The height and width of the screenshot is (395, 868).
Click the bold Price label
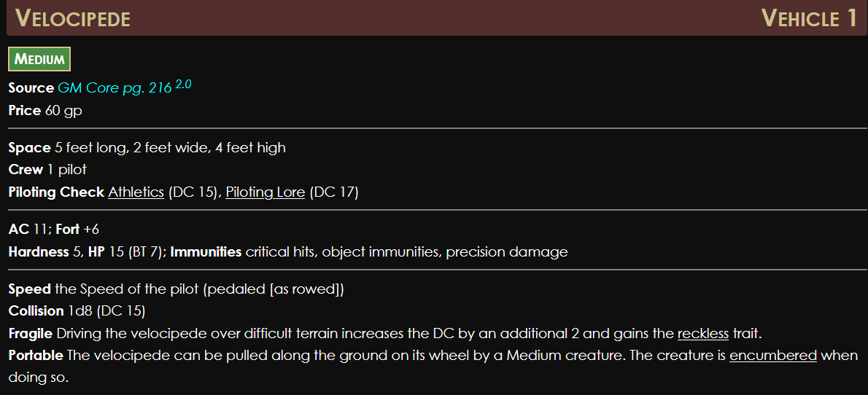25,111
